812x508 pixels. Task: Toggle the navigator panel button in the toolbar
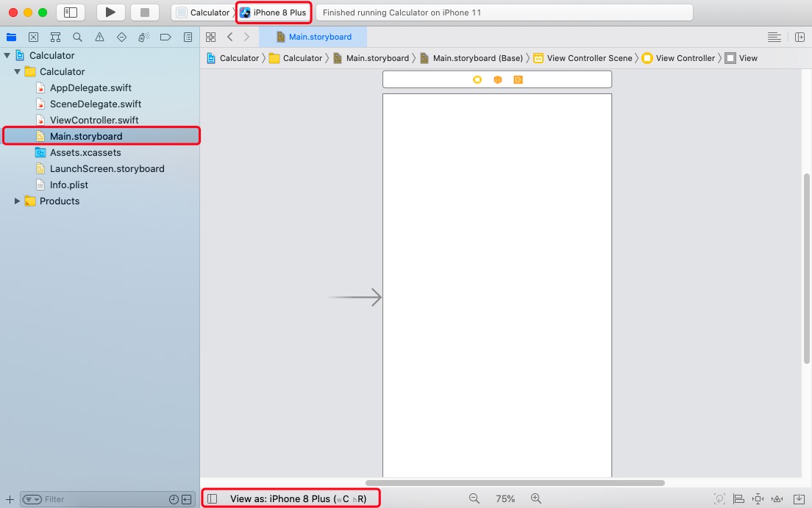[x=71, y=12]
